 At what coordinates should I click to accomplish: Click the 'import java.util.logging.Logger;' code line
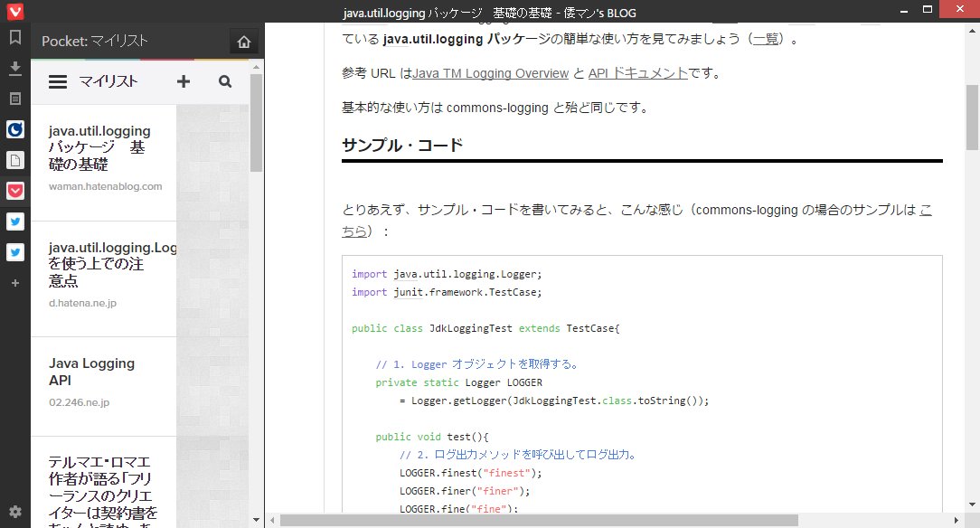(447, 274)
